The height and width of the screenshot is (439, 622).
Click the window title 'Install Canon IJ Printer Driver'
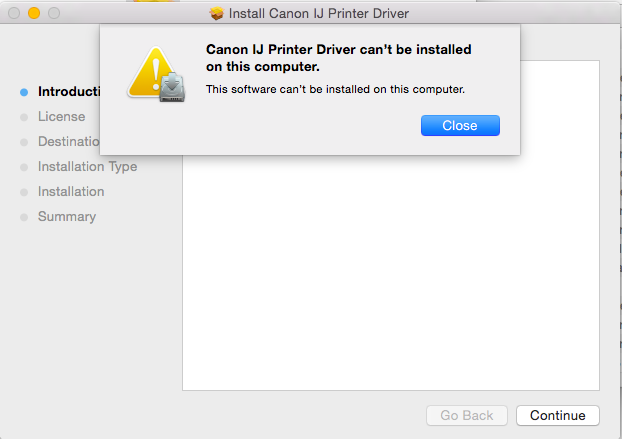pyautogui.click(x=319, y=14)
